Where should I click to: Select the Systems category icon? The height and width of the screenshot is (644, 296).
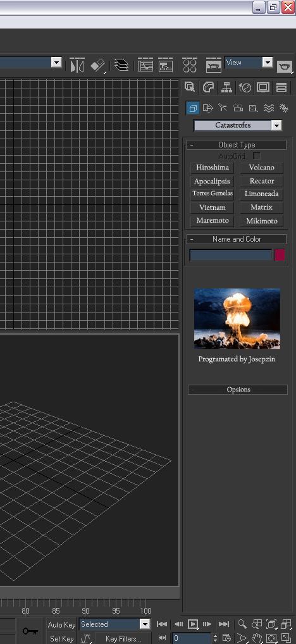[284, 108]
